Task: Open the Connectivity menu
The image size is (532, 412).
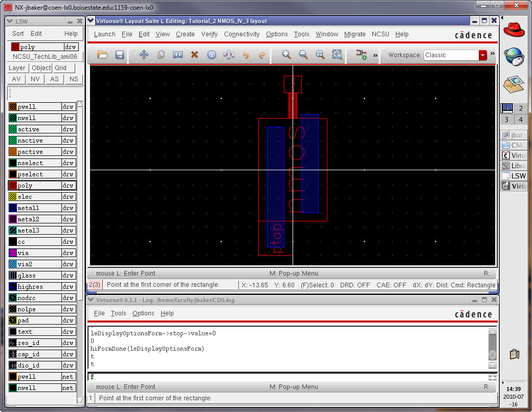Action: tap(241, 34)
